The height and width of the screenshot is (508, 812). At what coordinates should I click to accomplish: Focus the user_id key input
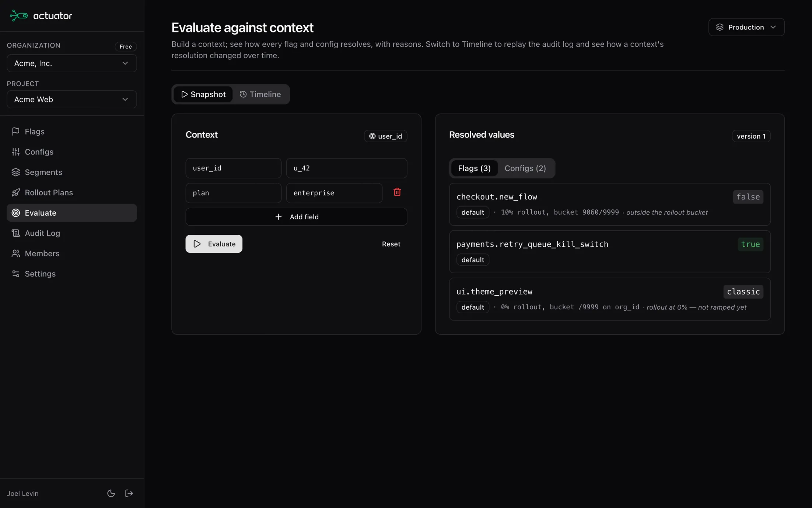coord(234,168)
